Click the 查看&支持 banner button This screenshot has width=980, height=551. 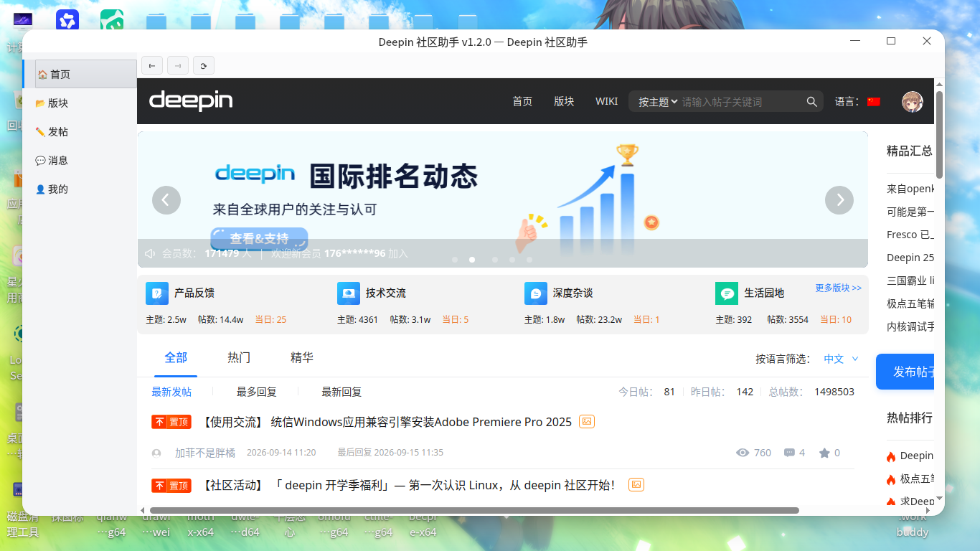259,239
